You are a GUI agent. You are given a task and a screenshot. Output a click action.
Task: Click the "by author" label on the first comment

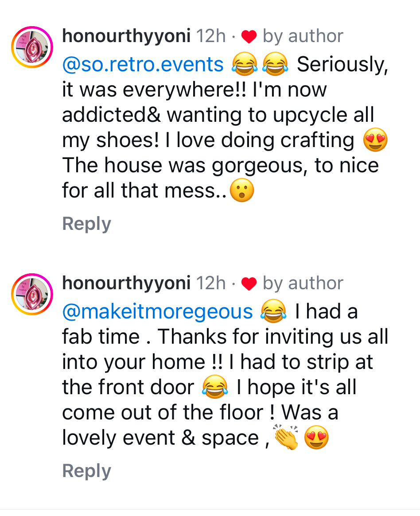[x=303, y=36]
